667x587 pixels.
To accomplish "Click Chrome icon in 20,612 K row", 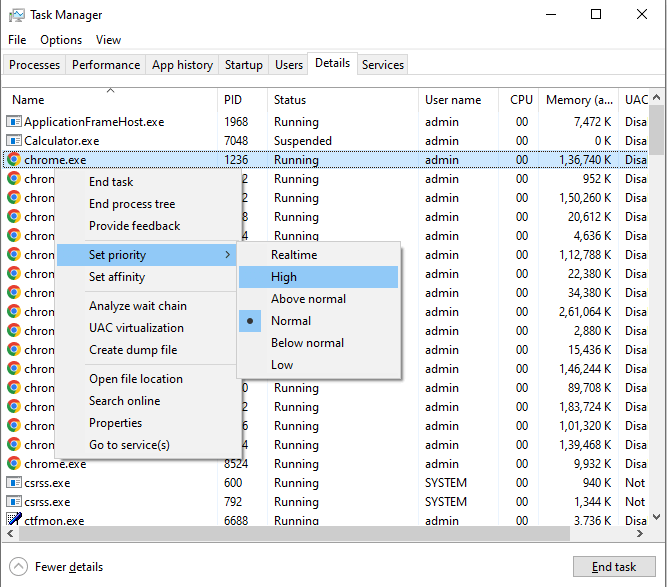I will pyautogui.click(x=14, y=217).
